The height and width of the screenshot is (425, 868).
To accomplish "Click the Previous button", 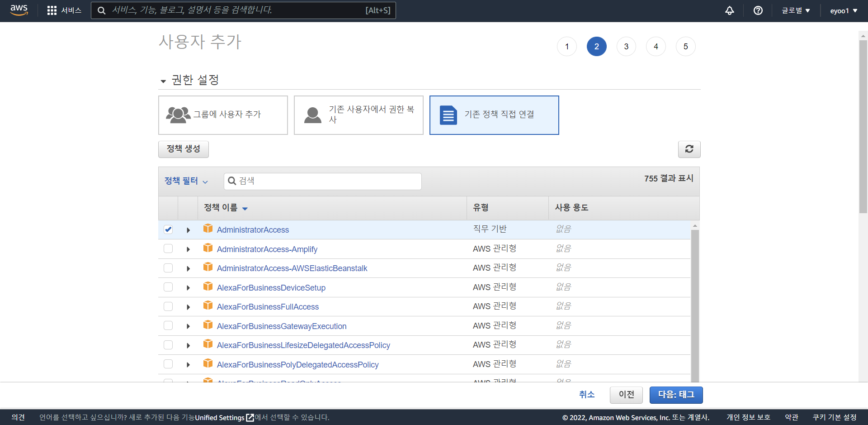I will (x=626, y=395).
